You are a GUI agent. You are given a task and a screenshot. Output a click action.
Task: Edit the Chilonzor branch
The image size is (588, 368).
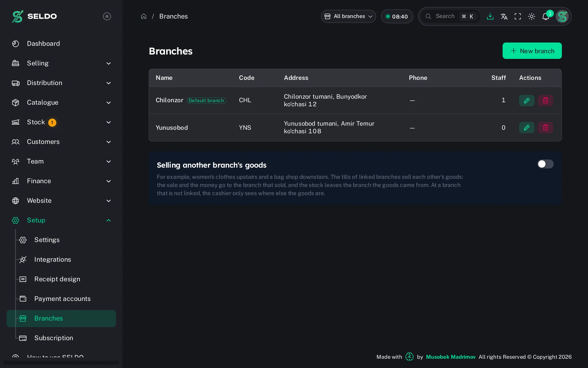[527, 100]
